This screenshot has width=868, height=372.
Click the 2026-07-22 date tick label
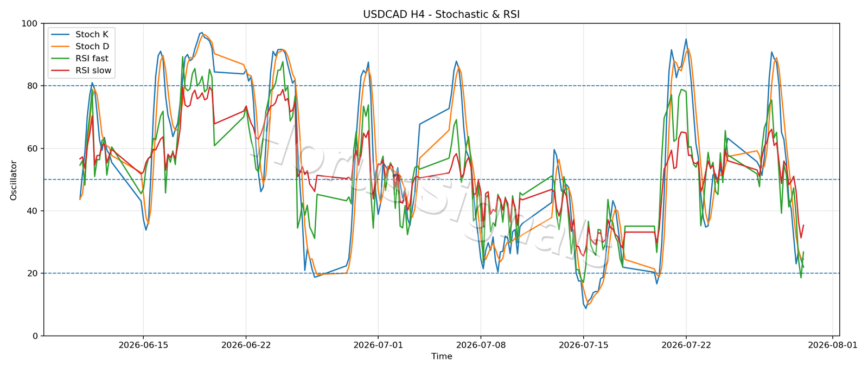tap(686, 344)
